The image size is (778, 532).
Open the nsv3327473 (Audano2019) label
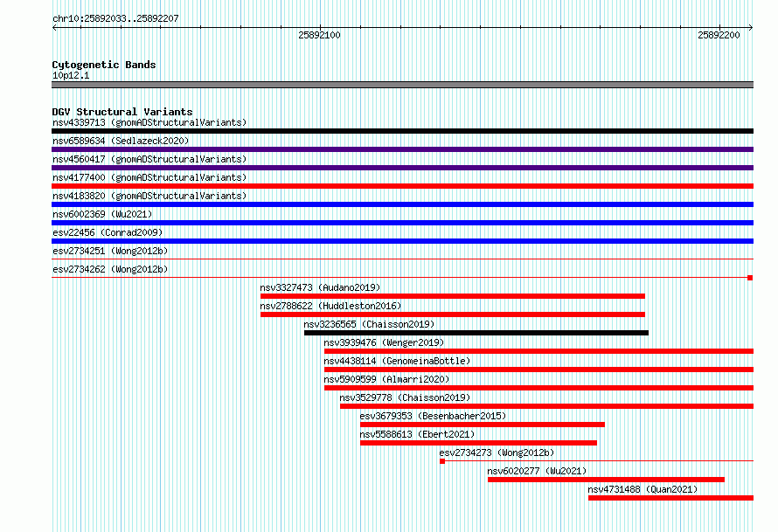pyautogui.click(x=320, y=287)
